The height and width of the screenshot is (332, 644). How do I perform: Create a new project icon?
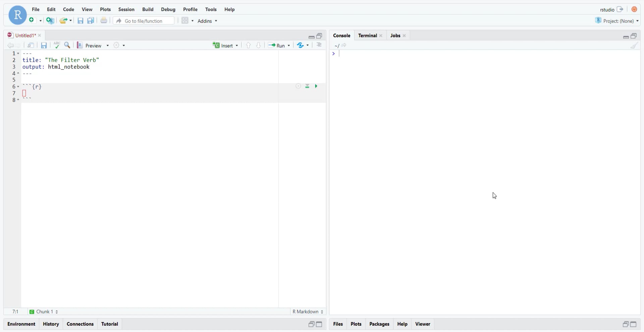pos(50,21)
